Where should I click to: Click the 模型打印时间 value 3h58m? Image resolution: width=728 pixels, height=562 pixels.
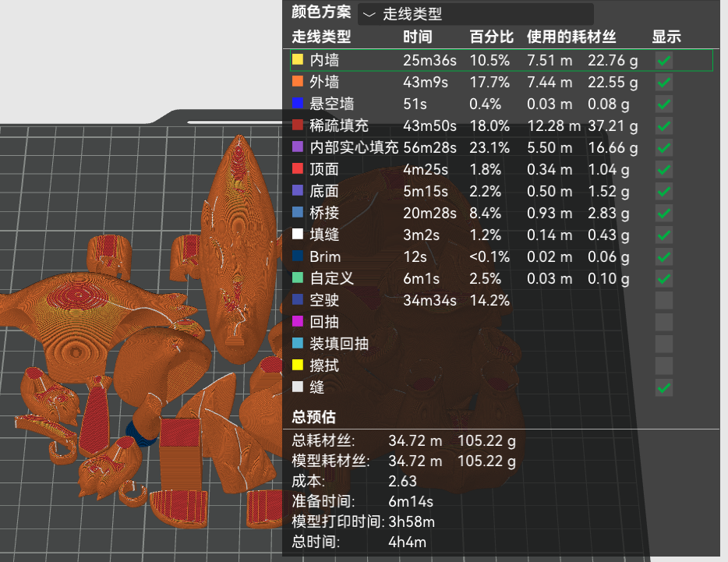tap(412, 522)
